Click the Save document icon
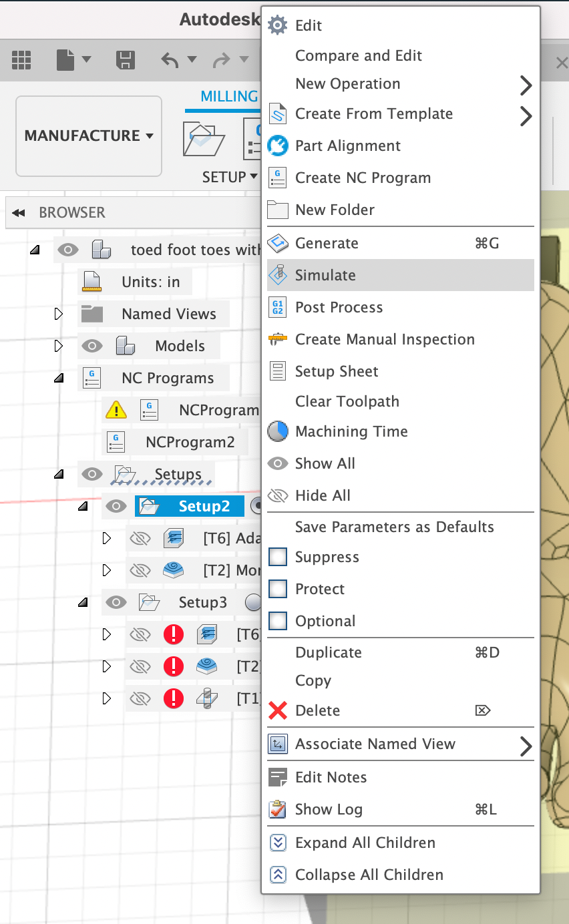 point(124,59)
